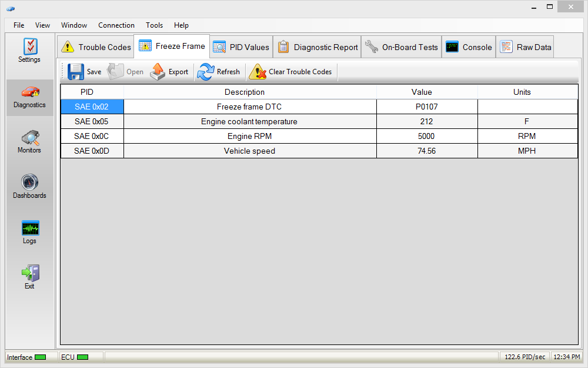588x368 pixels.
Task: Click the Exit door icon
Action: [29, 277]
